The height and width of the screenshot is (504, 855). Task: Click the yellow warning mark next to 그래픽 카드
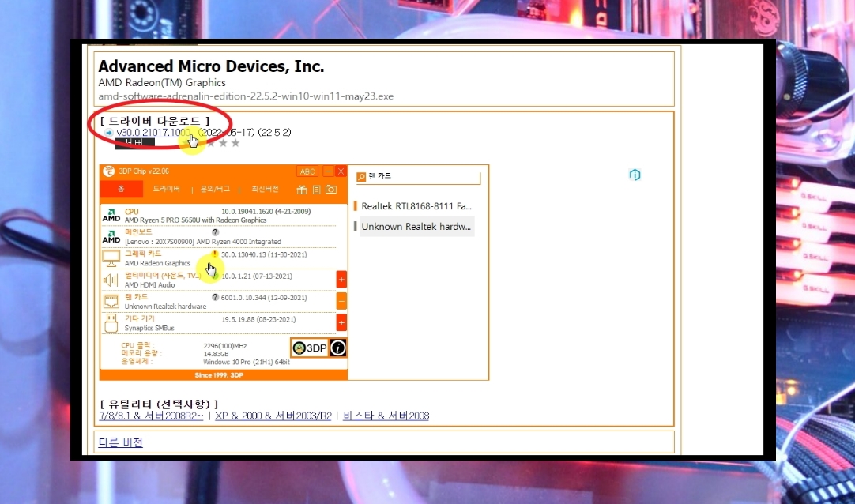[215, 254]
